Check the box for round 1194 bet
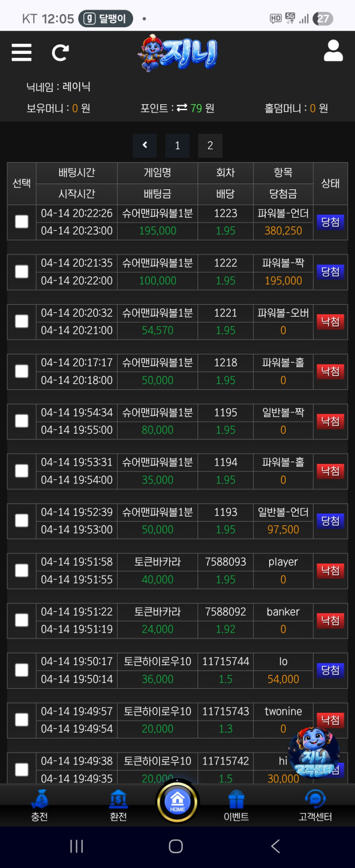Image resolution: width=355 pixels, height=868 pixels. pos(21,470)
